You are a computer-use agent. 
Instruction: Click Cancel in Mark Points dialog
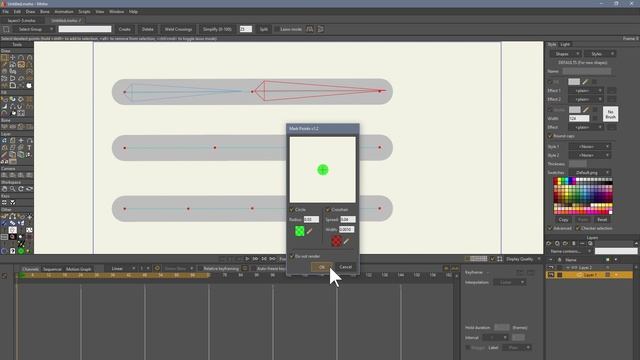point(345,267)
